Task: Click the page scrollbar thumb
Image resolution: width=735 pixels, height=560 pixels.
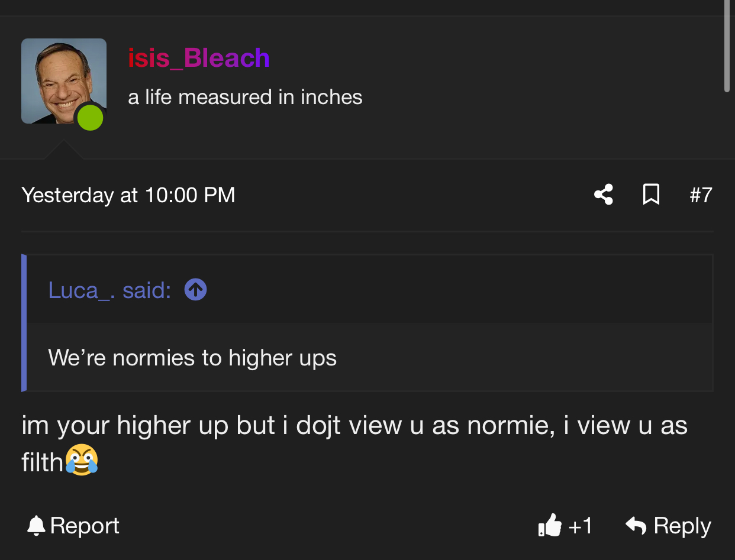Action: (x=727, y=46)
